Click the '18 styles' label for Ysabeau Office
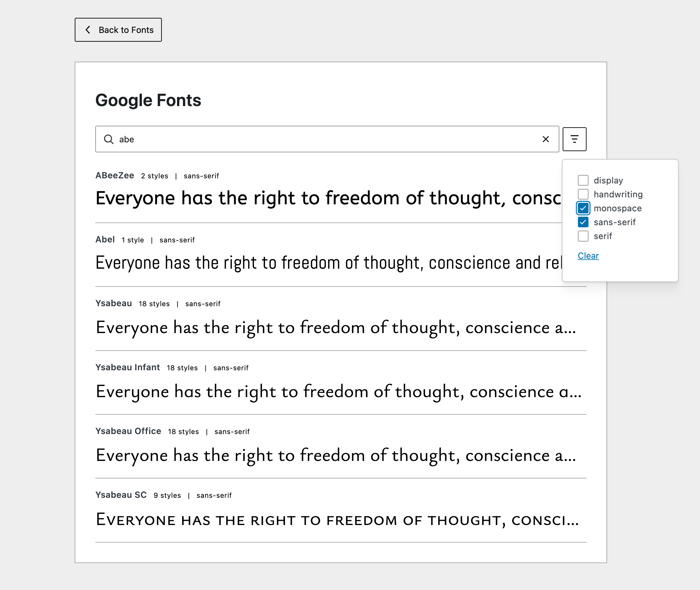This screenshot has height=590, width=700. coord(183,432)
